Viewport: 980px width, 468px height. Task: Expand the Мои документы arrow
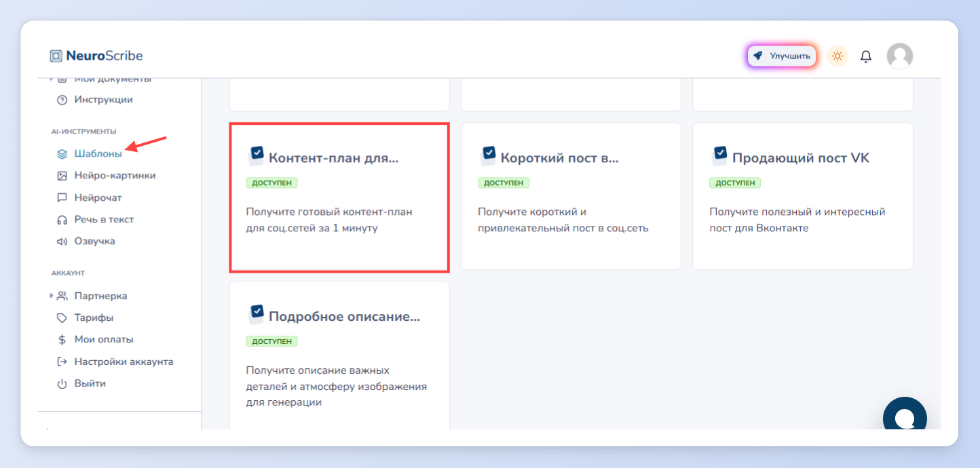coord(52,79)
